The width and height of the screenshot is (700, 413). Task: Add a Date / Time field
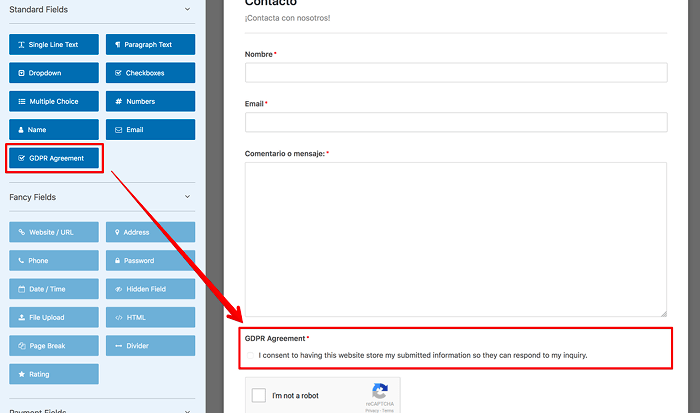coord(54,289)
